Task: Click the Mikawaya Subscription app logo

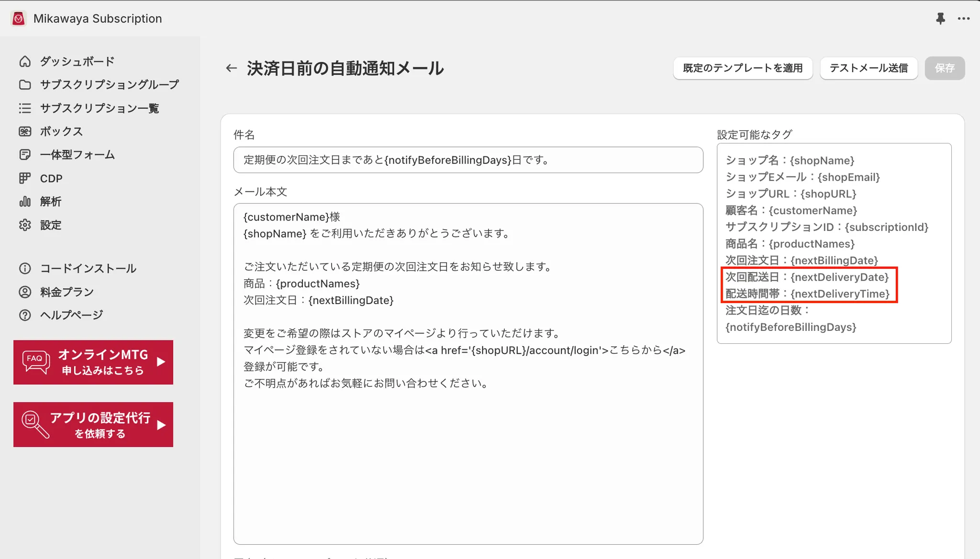Action: tap(18, 19)
